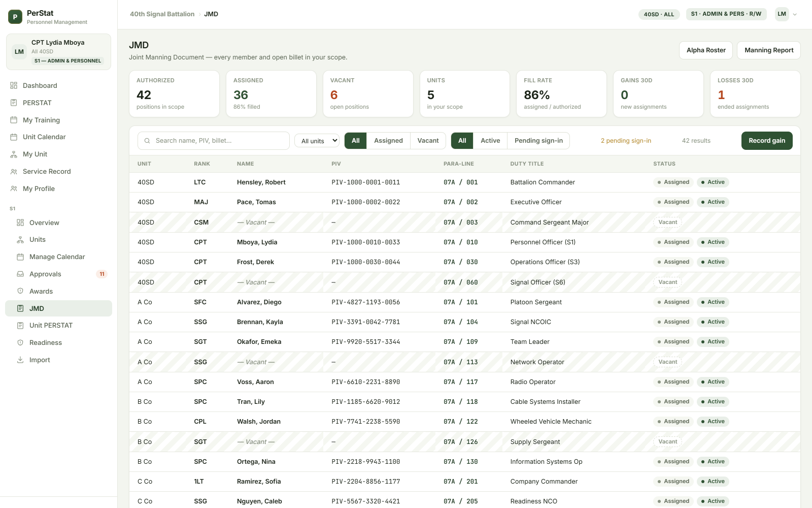Viewport: 812px width, 508px height.
Task: Filter by Active status
Action: [x=490, y=141]
